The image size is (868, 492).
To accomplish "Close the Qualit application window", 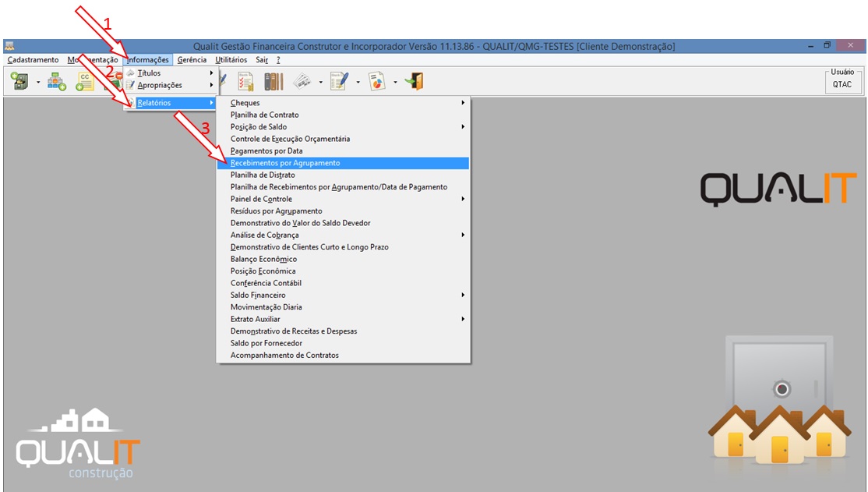I will pos(850,45).
